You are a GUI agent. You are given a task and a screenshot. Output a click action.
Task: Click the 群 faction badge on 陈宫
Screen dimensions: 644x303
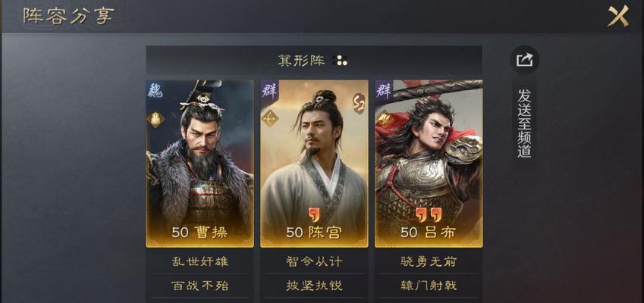coord(270,90)
